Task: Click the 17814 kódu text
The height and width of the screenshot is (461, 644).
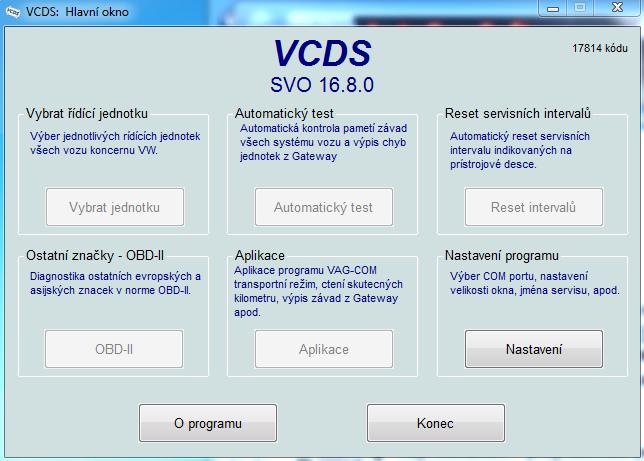Action: tap(600, 48)
